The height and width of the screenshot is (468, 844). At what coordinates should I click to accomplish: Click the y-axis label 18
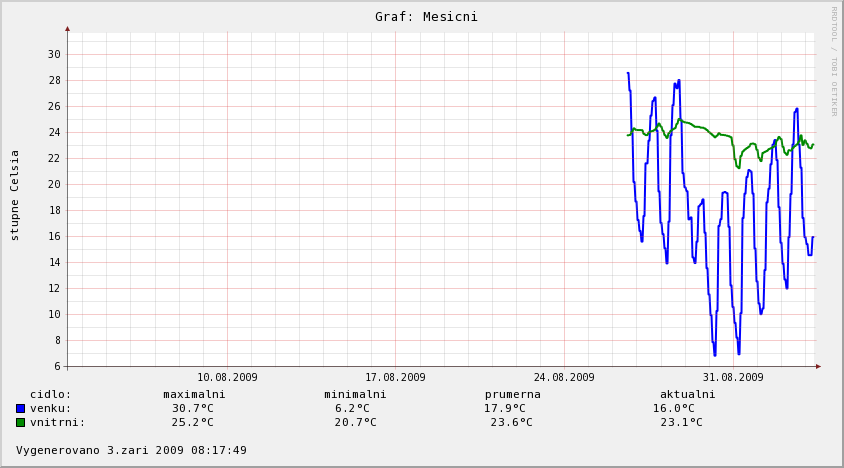54,211
